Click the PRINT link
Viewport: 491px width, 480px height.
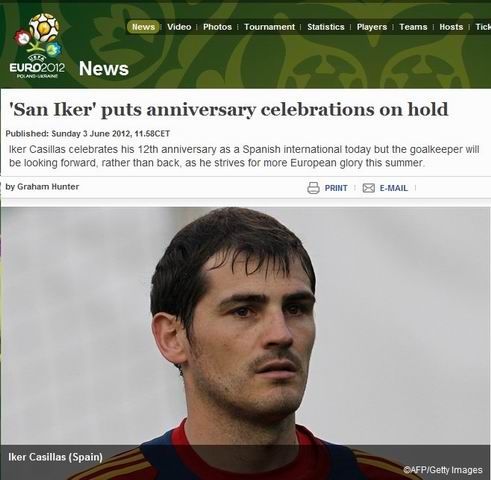click(336, 188)
